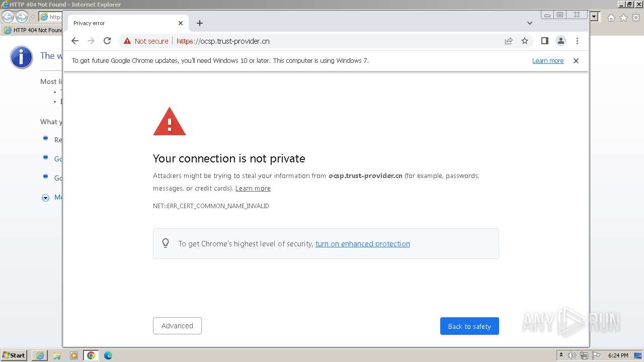This screenshot has width=644, height=362.
Task: Click Internet Explorer back button
Action: coord(8,17)
